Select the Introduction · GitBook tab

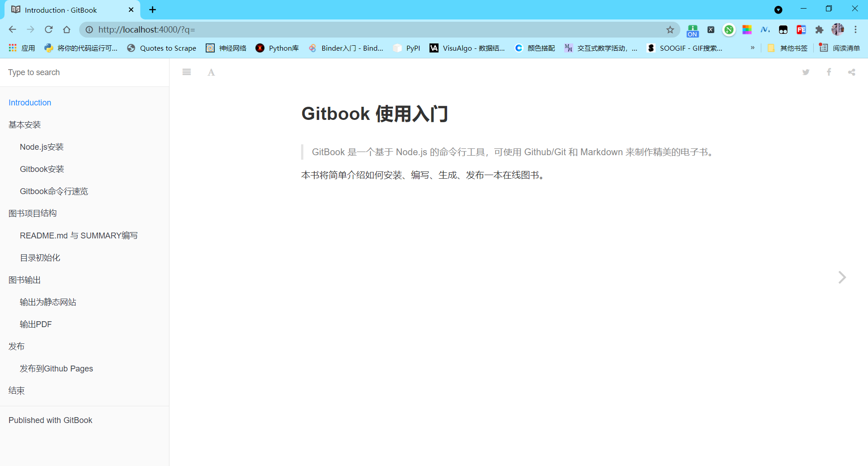pyautogui.click(x=72, y=10)
